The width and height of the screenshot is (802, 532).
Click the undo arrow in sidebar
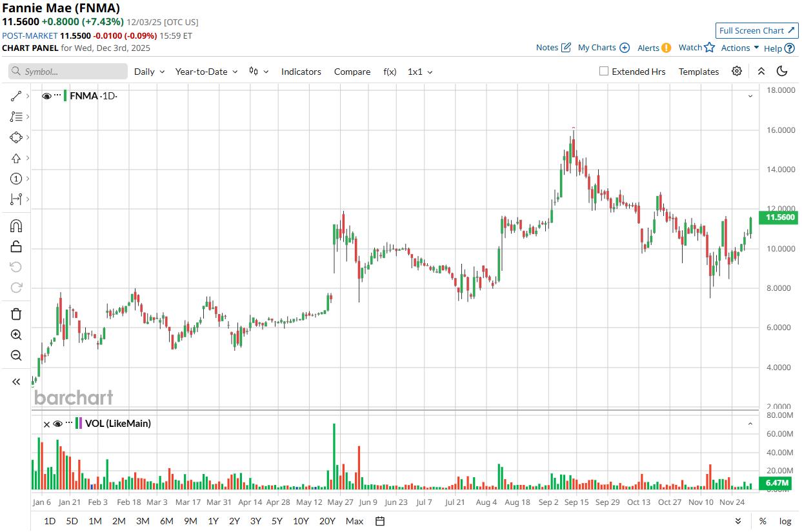[x=16, y=267]
